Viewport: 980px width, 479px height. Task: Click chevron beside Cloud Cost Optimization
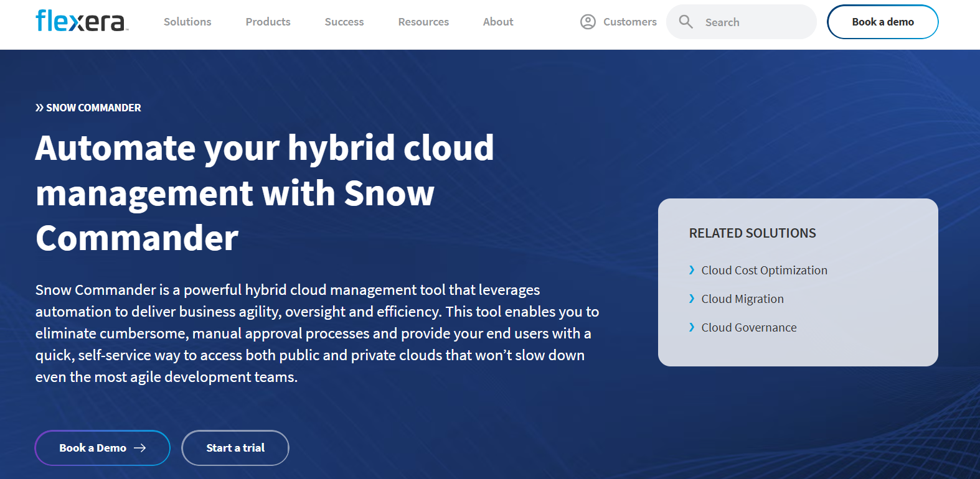coord(692,270)
